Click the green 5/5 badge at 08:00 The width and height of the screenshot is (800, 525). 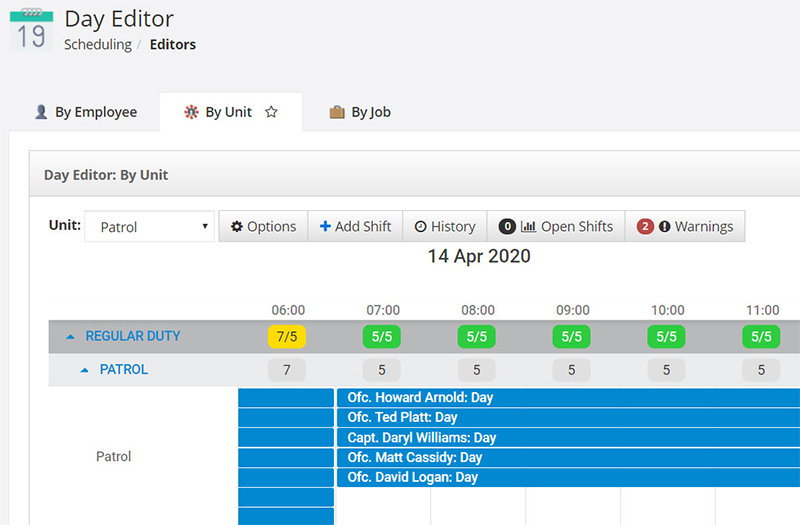(477, 337)
